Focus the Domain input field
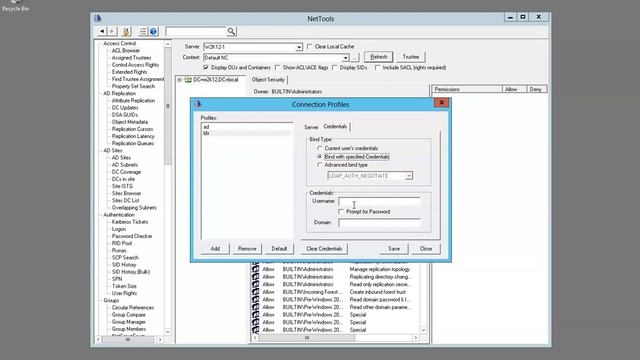This screenshot has height=360, width=640. [379, 223]
